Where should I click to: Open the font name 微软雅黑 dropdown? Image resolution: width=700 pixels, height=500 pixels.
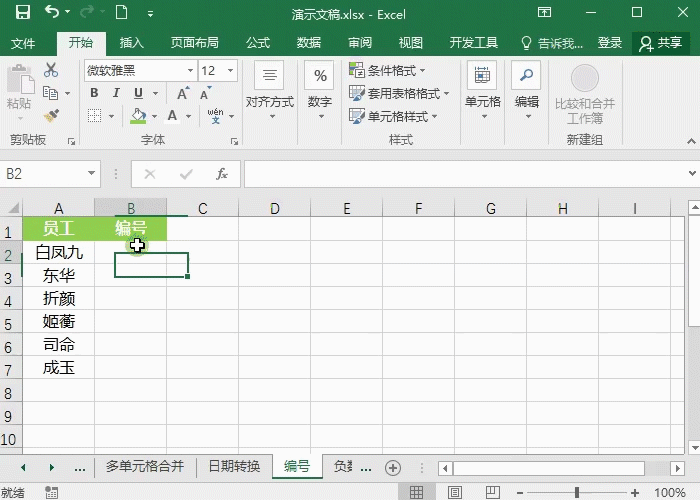click(190, 71)
